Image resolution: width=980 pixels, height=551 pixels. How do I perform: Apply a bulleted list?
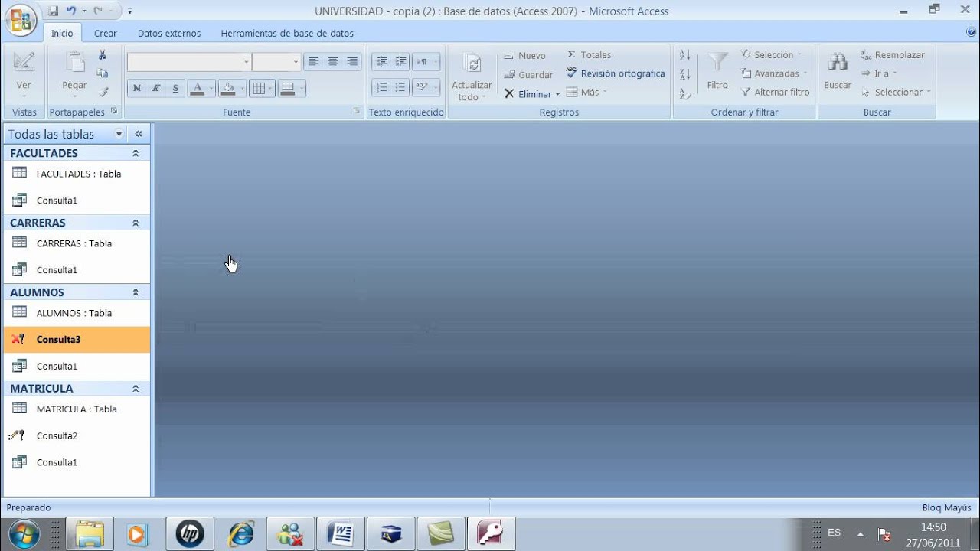click(x=400, y=88)
